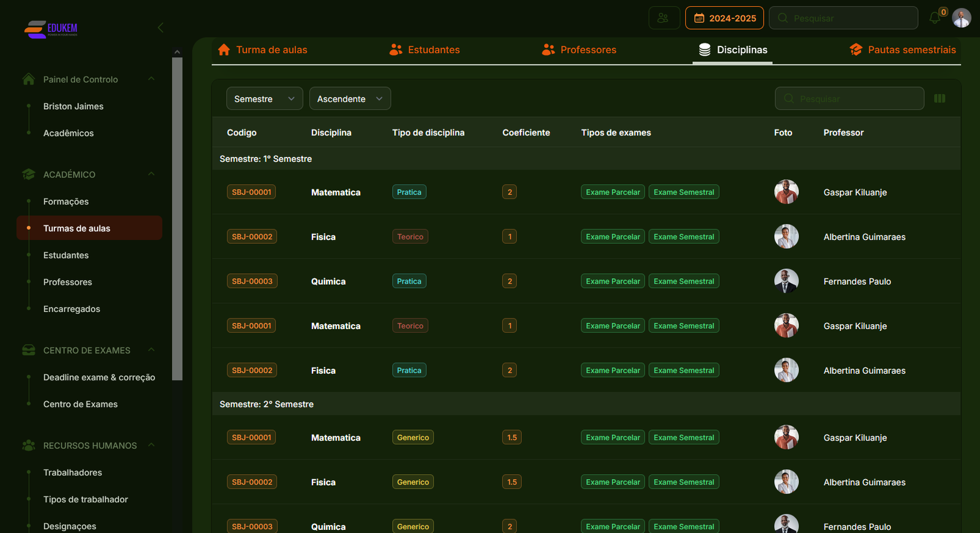The width and height of the screenshot is (980, 533).
Task: Open the column layout icon in table toolbar
Action: click(x=940, y=99)
